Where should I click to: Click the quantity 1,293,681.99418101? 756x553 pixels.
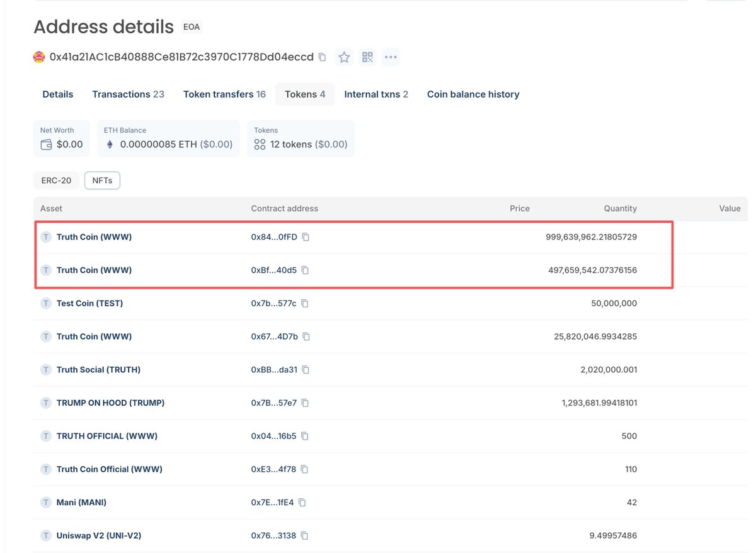click(x=600, y=403)
